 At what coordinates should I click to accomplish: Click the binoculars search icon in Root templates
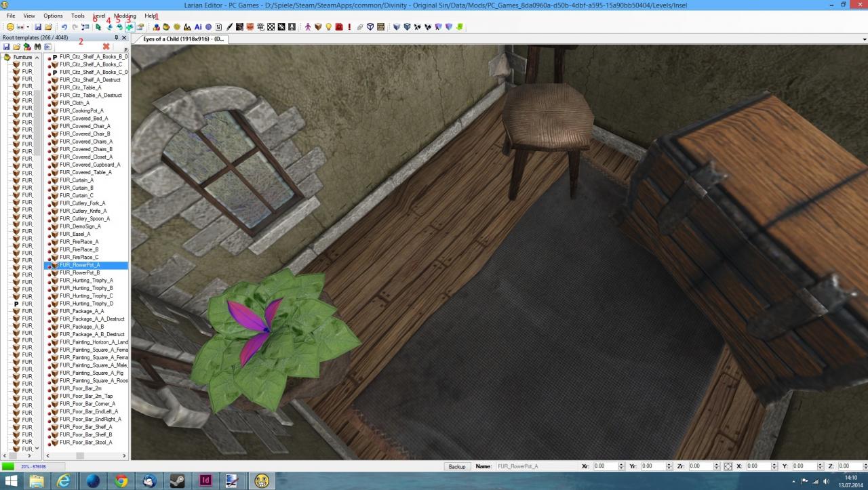click(x=38, y=47)
